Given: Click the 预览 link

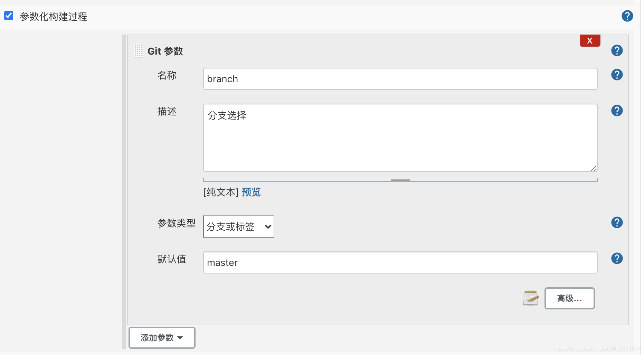Looking at the screenshot, I should (251, 192).
